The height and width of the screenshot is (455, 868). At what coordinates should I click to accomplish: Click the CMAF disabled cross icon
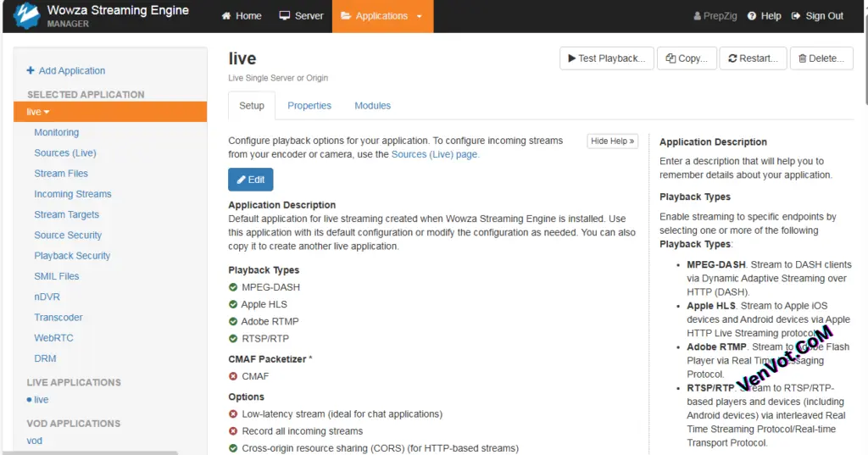point(233,376)
